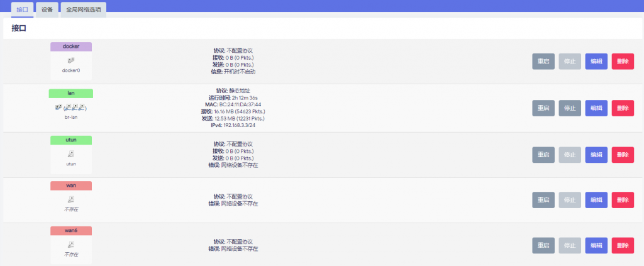Image resolution: width=644 pixels, height=266 pixels.
Task: Select the 接口 tab
Action: point(22,10)
